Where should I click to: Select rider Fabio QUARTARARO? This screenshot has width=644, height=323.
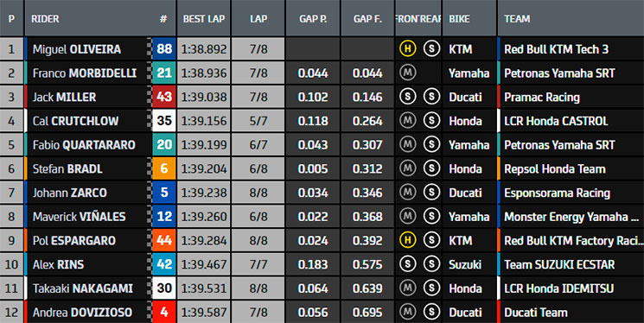[84, 145]
